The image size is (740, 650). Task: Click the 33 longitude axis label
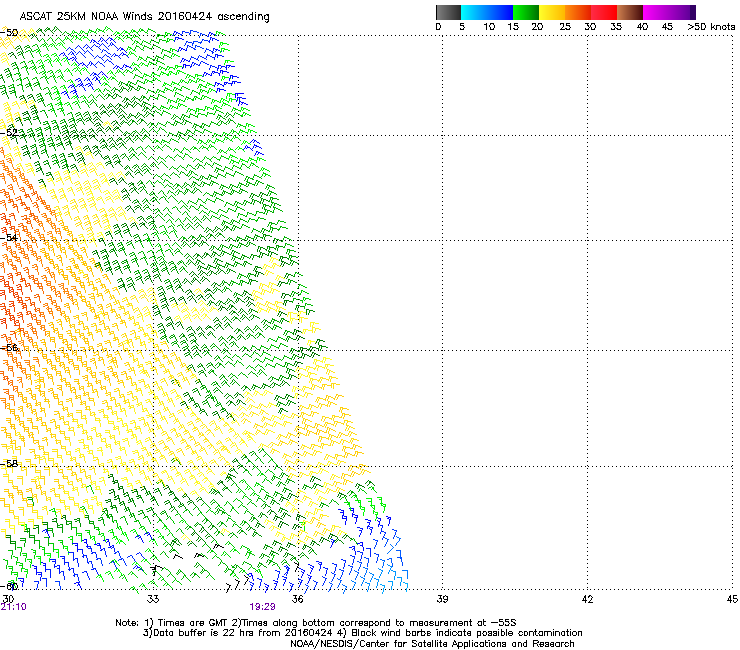[153, 599]
